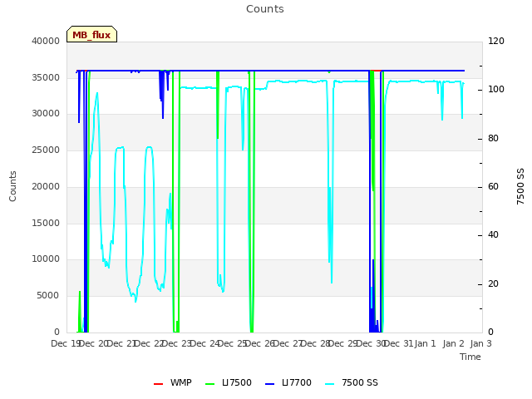The height and width of the screenshot is (399, 532).
Task: Toggle the LI7500 legend entry
Action: click(229, 382)
